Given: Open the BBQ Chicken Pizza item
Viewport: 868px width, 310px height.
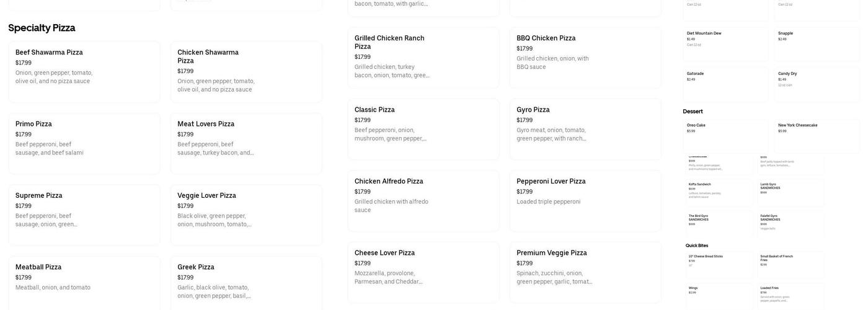Looking at the screenshot, I should [585, 57].
